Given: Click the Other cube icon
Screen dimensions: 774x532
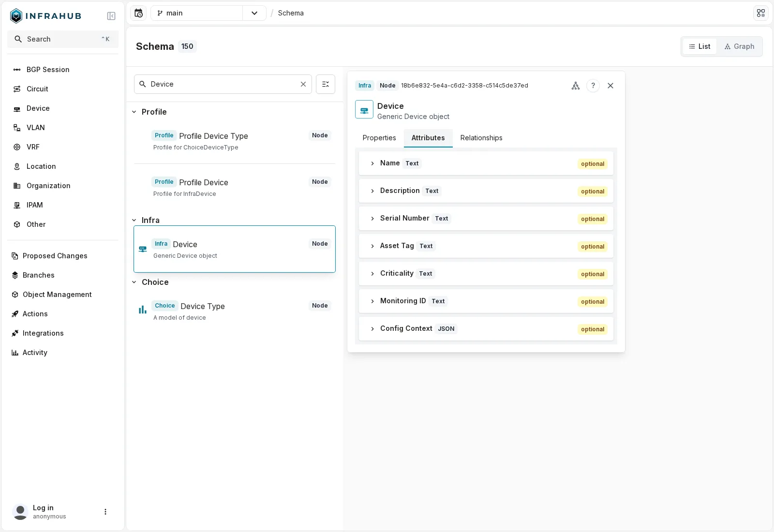Looking at the screenshot, I should (17, 224).
